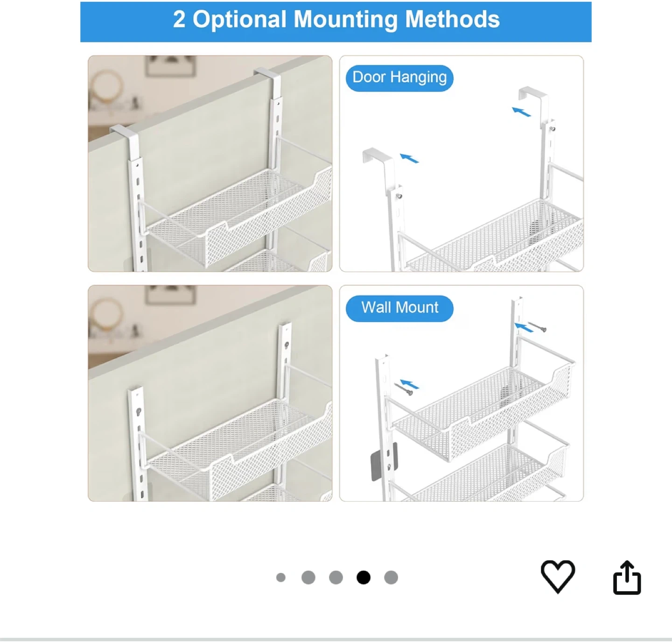Tap the '2 Optional Mounting Methods' banner

(x=336, y=21)
